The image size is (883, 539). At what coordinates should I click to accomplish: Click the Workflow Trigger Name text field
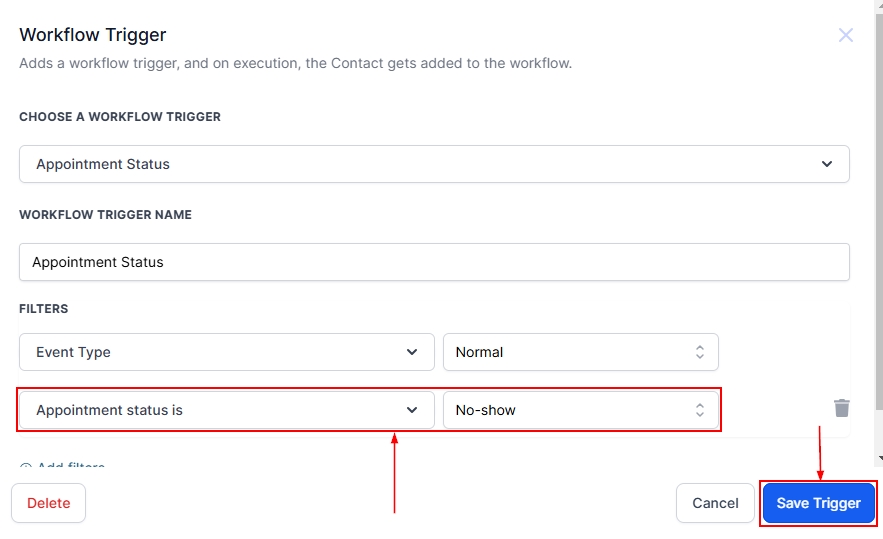pos(434,262)
